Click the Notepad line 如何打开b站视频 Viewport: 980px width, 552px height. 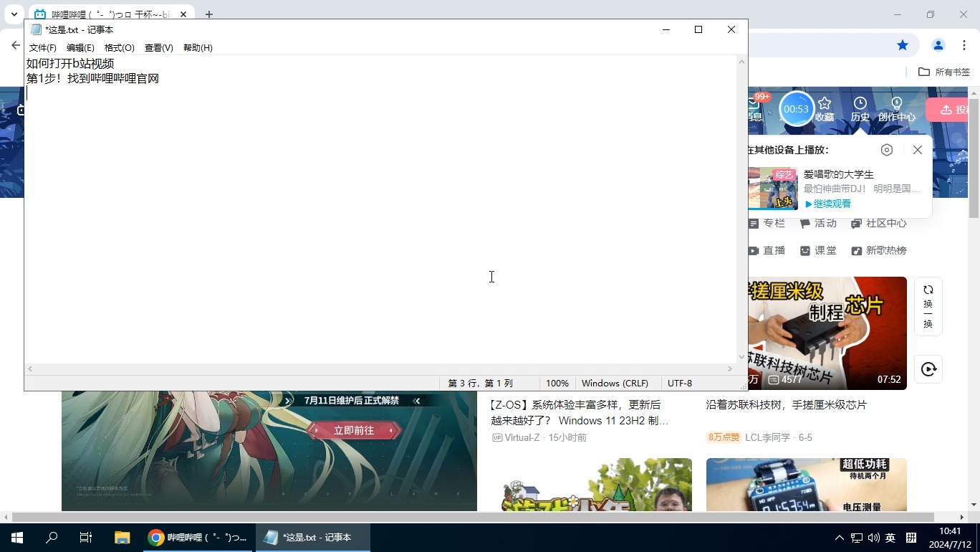pos(70,64)
